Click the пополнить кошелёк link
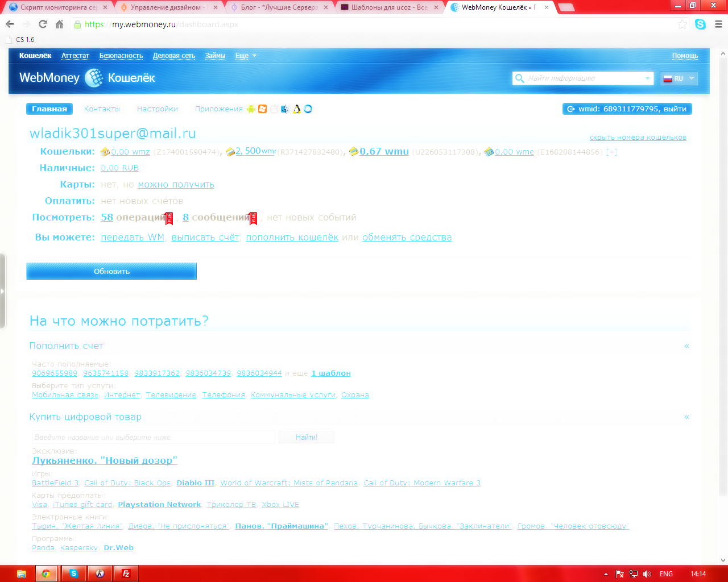Viewport: 728px width, 582px height. click(x=292, y=238)
